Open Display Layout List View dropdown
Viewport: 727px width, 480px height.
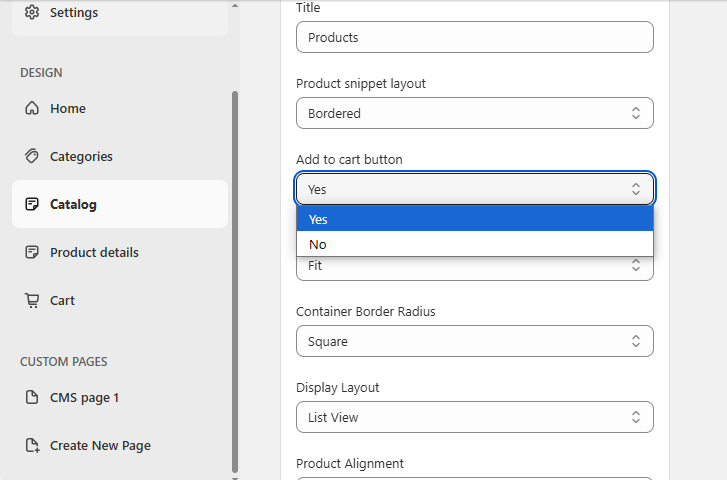475,417
